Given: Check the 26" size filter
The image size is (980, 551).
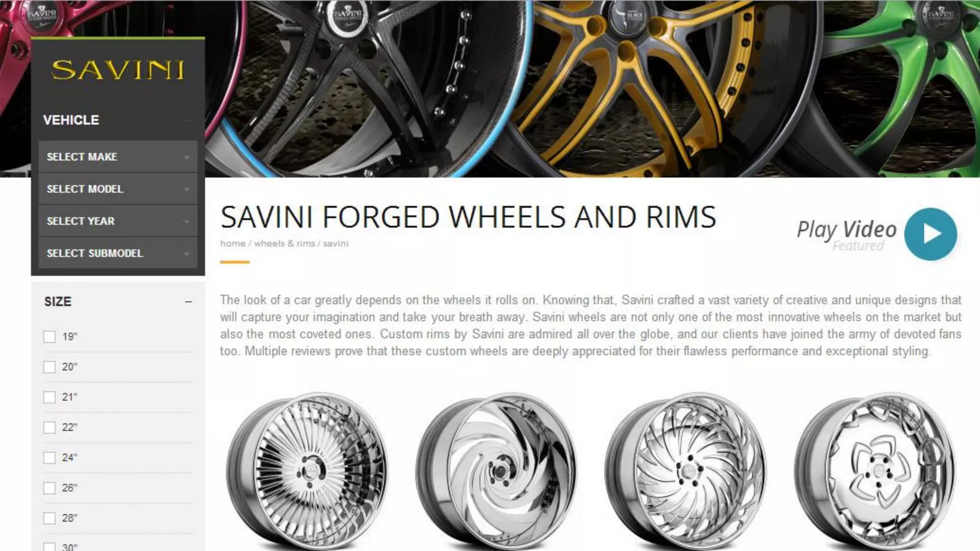Looking at the screenshot, I should (49, 488).
